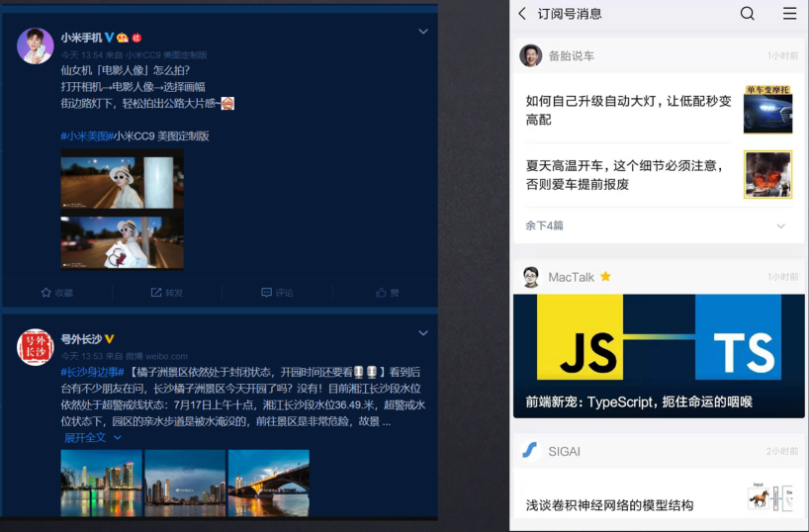
Task: Favorite the 小米手机 post with 收藏
Action: (x=56, y=293)
